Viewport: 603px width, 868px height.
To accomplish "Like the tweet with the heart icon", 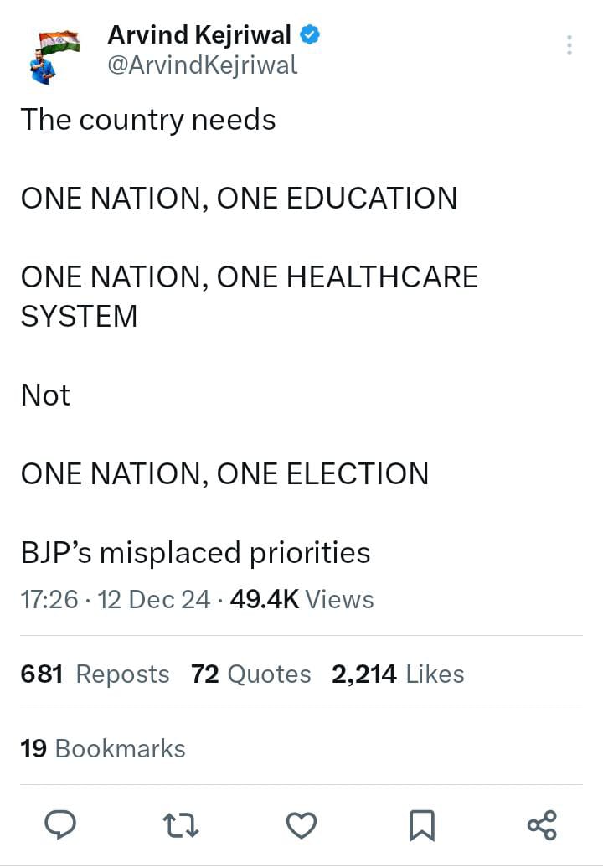I will click(301, 825).
